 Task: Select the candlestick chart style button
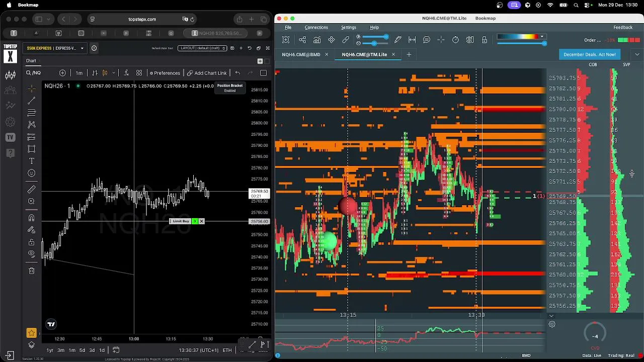pos(105,73)
